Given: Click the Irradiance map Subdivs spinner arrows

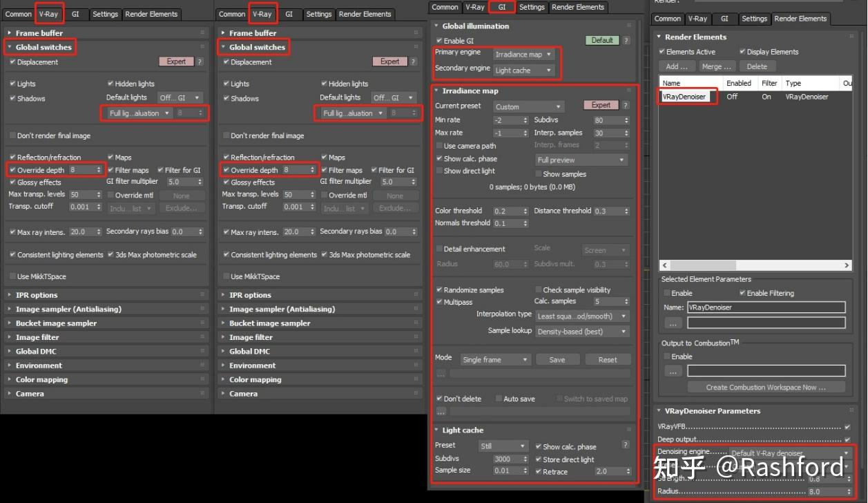Looking at the screenshot, I should click(626, 120).
